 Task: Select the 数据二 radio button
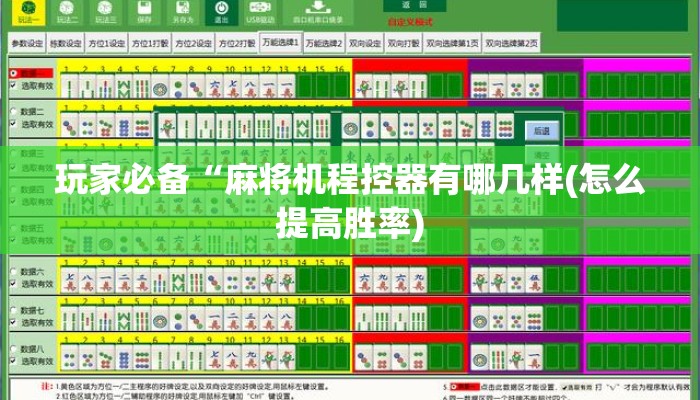click(x=14, y=112)
